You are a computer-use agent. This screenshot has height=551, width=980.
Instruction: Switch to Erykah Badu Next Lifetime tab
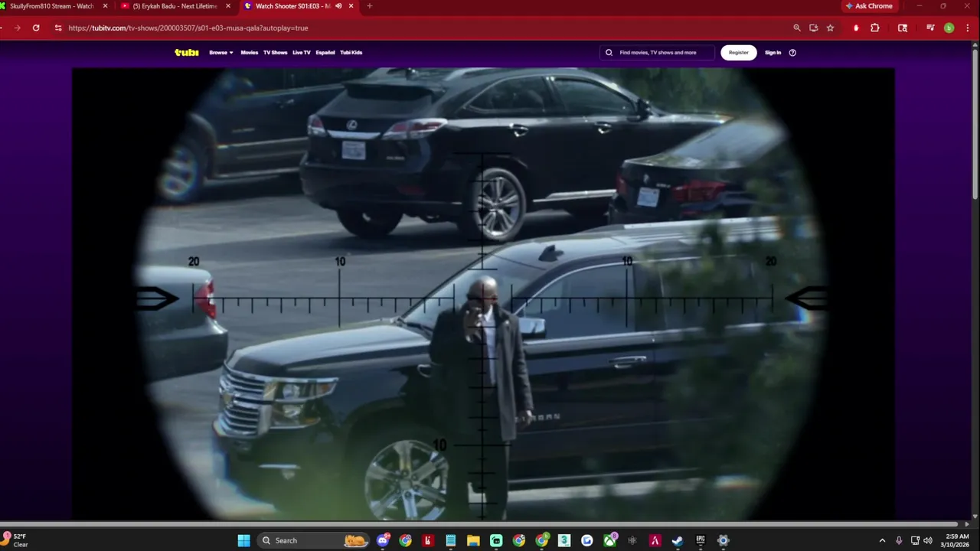(175, 6)
